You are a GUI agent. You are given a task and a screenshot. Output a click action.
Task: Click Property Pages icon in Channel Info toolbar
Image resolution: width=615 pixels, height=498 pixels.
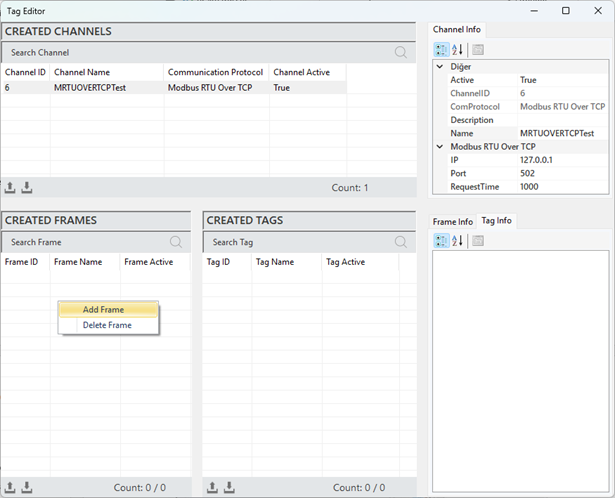click(x=478, y=50)
